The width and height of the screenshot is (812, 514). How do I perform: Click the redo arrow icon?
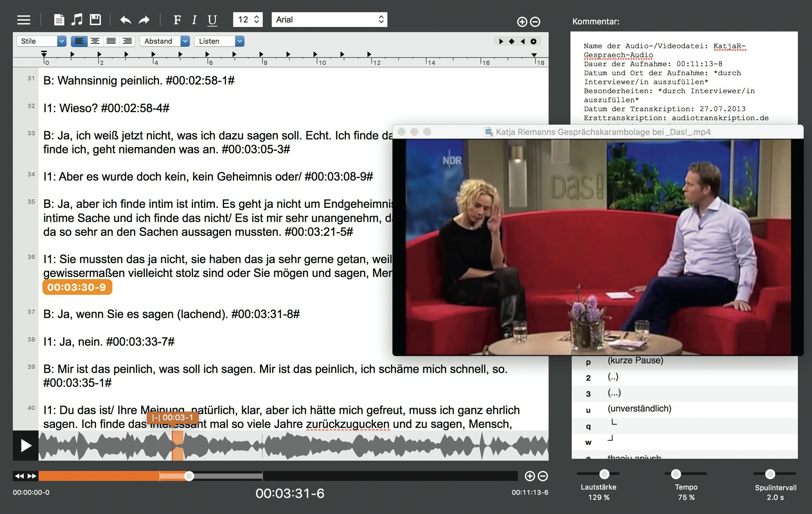(x=144, y=20)
